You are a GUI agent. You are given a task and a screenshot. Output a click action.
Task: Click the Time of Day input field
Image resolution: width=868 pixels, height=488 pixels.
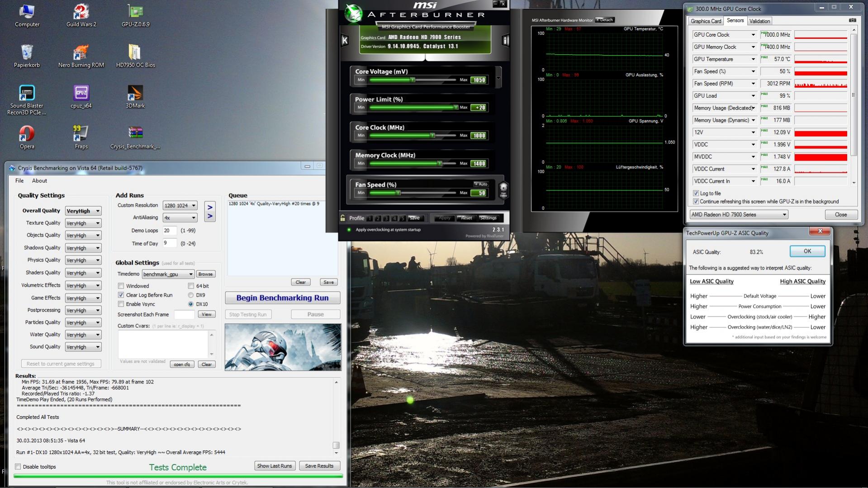click(170, 243)
